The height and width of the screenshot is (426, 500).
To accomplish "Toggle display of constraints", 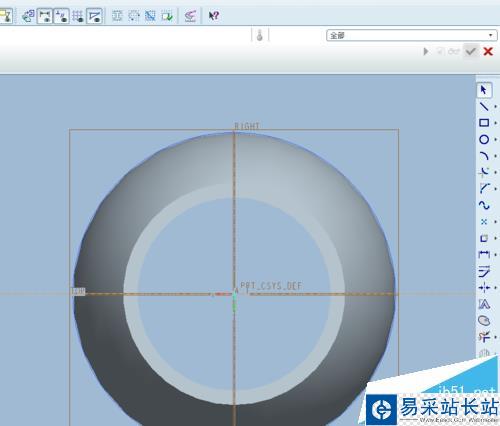I will pyautogui.click(x=61, y=16).
